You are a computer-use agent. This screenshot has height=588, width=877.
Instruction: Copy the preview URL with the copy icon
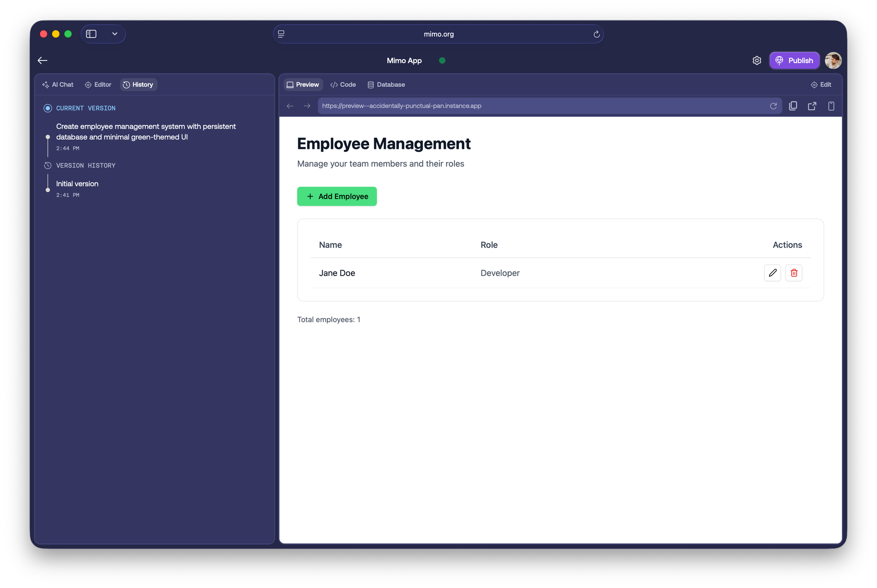(793, 106)
